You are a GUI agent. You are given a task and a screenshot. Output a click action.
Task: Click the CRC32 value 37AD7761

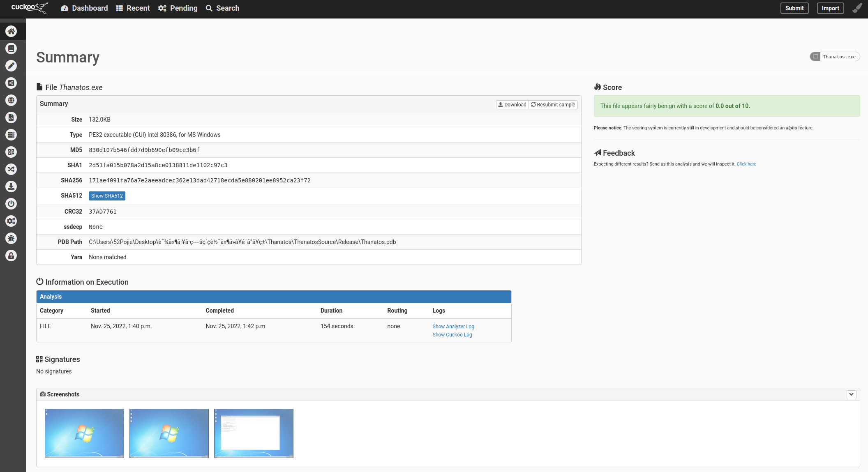[x=103, y=212]
